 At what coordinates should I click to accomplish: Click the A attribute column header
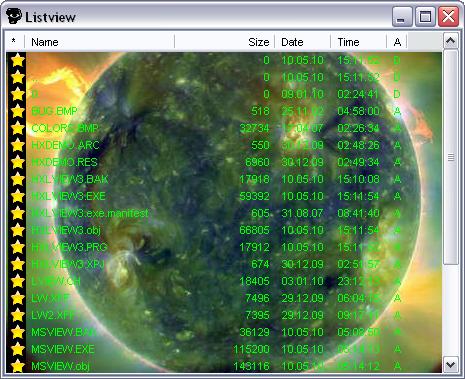[x=397, y=42]
